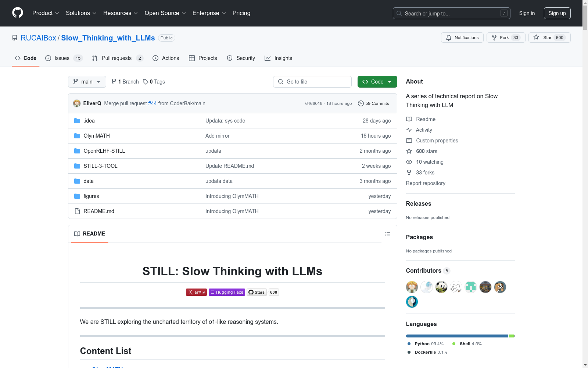Click the star icon beside 600 stars
This screenshot has width=588, height=368.
409,151
